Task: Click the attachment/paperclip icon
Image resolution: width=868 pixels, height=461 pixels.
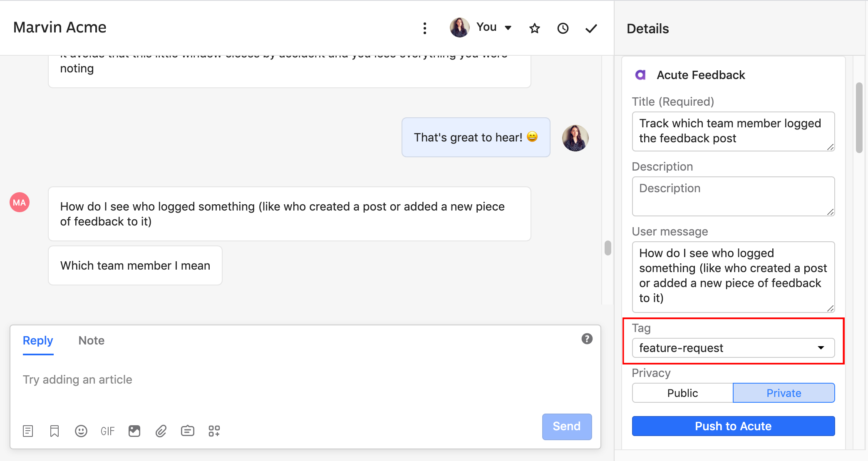Action: [161, 431]
